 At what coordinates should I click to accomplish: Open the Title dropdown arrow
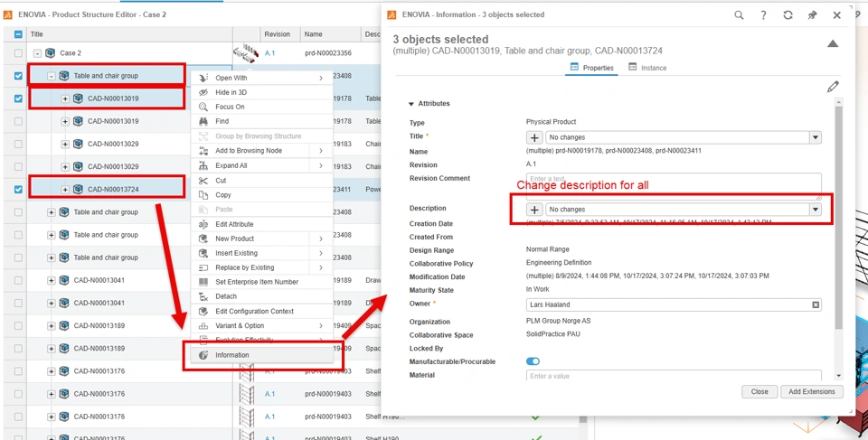(815, 137)
